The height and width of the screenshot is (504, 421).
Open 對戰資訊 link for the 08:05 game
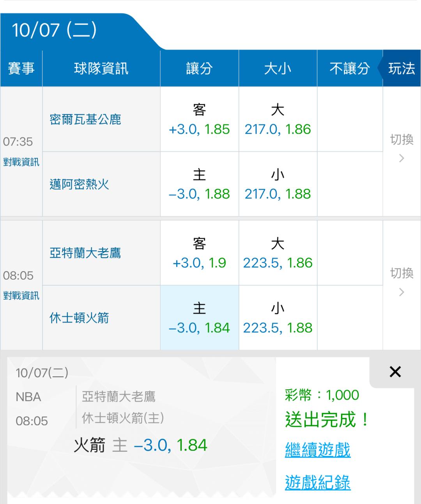pyautogui.click(x=21, y=296)
